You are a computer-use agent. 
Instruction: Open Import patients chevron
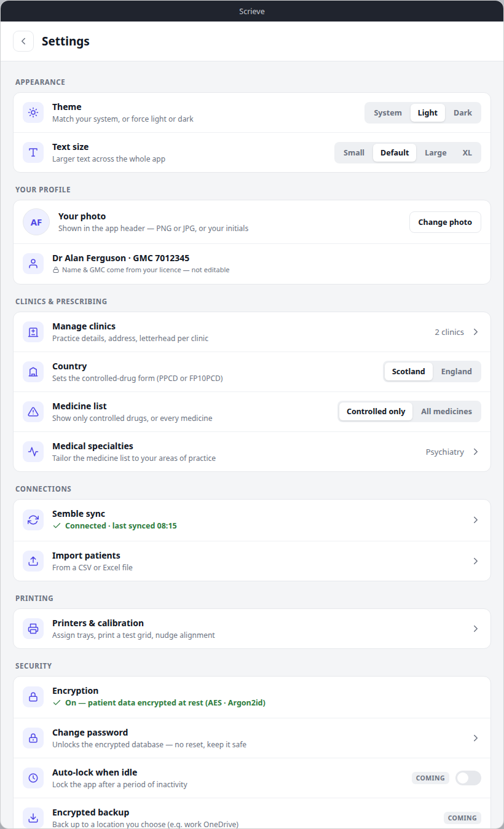tap(476, 561)
